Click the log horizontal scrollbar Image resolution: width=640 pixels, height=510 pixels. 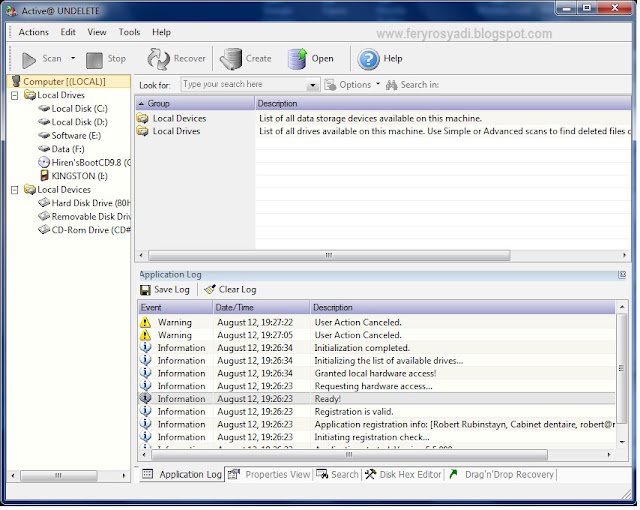tap(349, 455)
